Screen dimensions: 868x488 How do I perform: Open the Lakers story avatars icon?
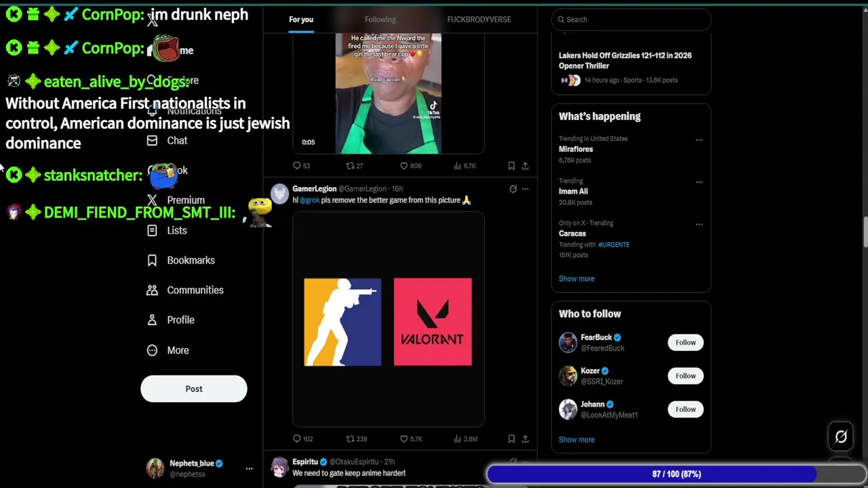(570, 81)
